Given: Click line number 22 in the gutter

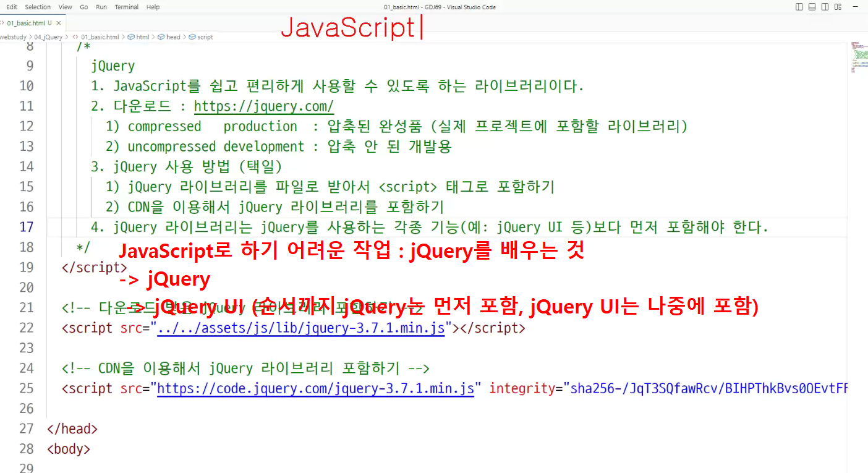Looking at the screenshot, I should tap(27, 328).
